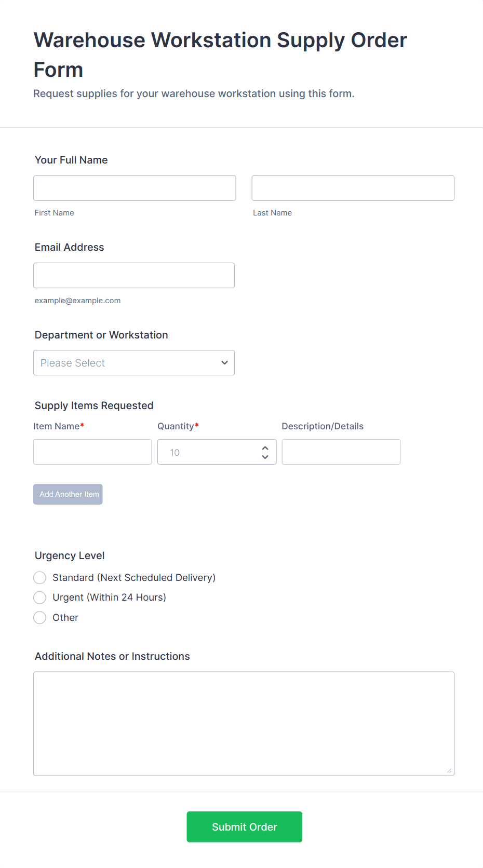Click the Urgent (Within 24 Hours) label text
The width and height of the screenshot is (483, 868).
tap(110, 598)
